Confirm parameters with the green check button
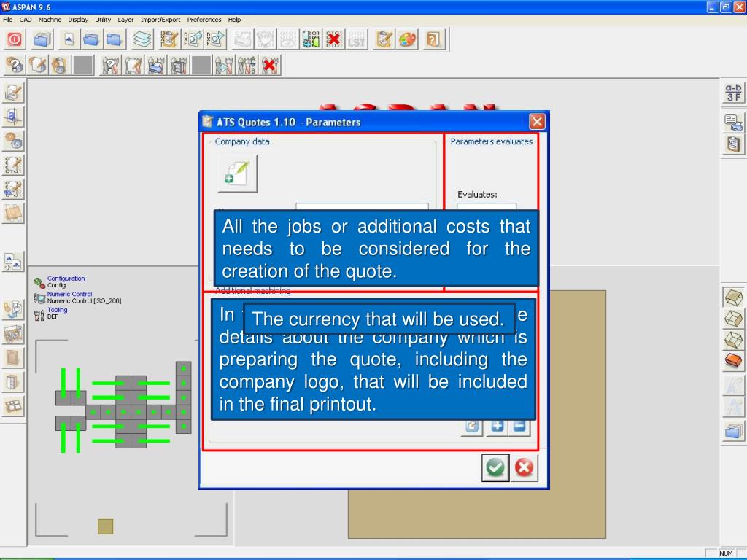747x560 pixels. click(x=495, y=467)
